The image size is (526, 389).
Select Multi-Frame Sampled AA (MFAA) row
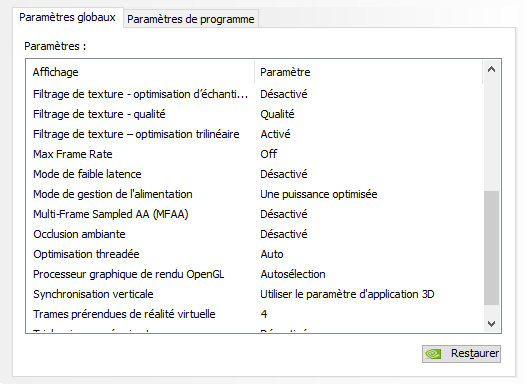click(x=255, y=214)
